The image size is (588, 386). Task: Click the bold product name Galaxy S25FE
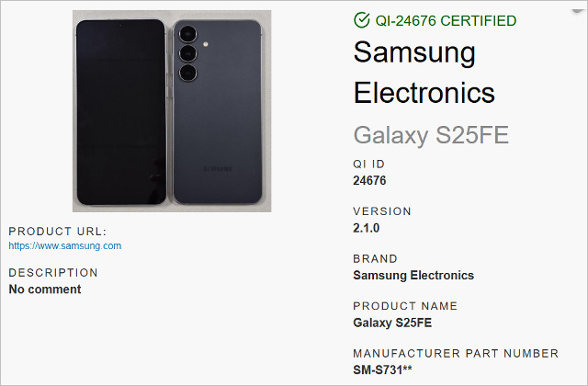392,323
